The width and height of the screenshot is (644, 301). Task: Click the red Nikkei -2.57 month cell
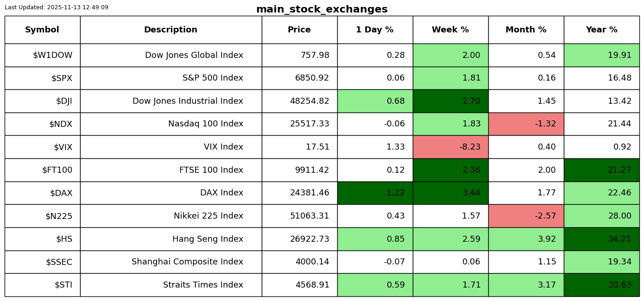pyautogui.click(x=526, y=216)
